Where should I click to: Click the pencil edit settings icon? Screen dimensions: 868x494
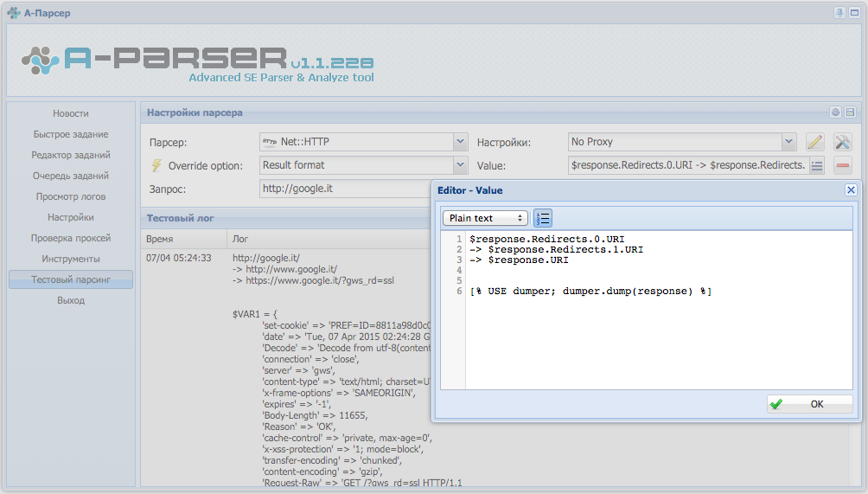click(815, 142)
